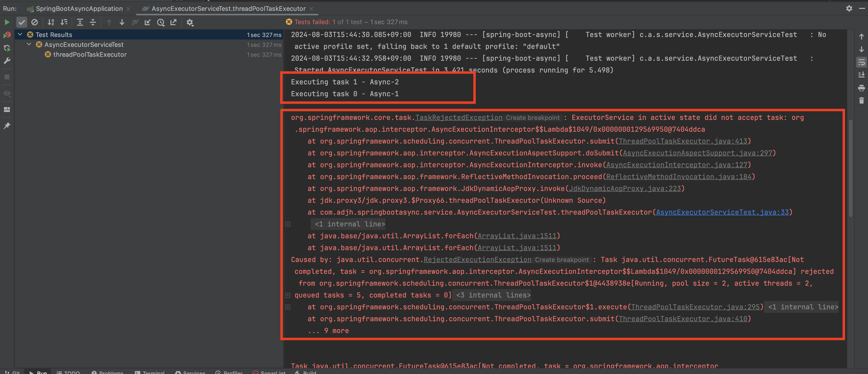
Task: Click Rerun Failed Tests icon
Action: click(7, 35)
